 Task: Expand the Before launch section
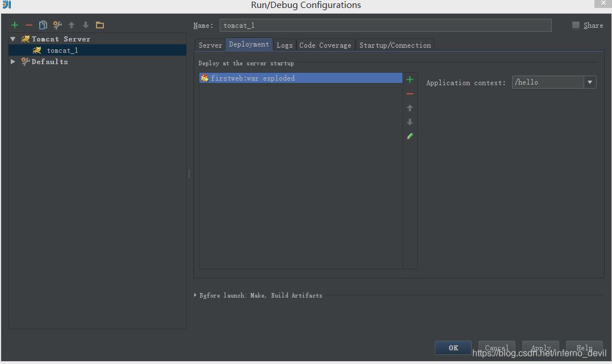[x=195, y=295]
